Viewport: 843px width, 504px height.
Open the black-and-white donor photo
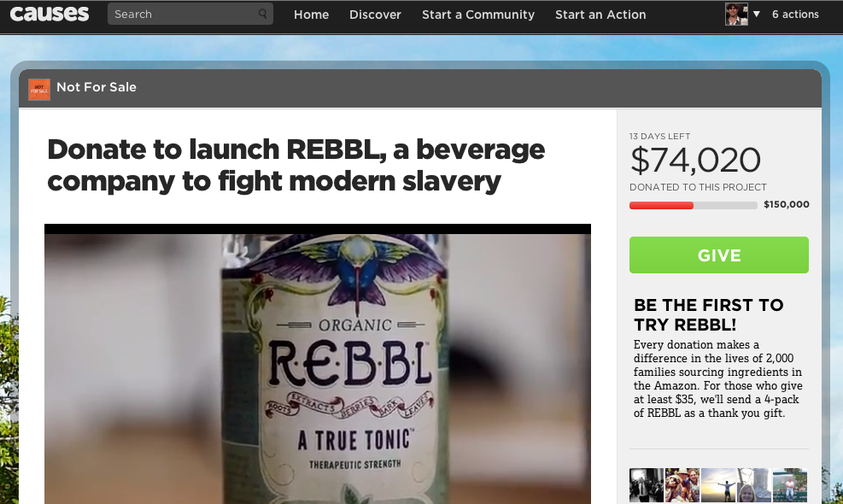tap(647, 484)
